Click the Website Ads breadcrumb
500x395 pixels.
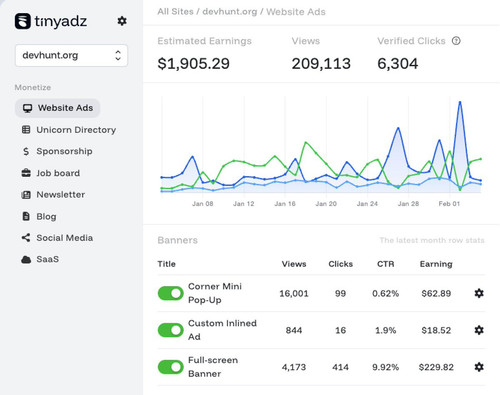click(x=296, y=12)
